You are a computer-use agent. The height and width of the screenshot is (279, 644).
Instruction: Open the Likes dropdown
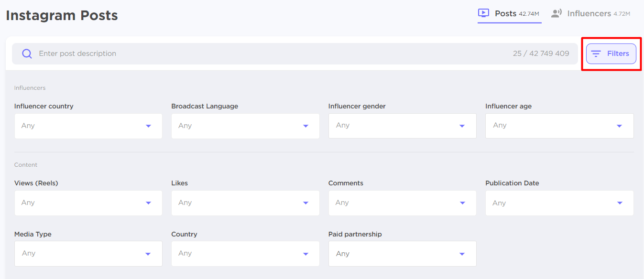click(245, 203)
